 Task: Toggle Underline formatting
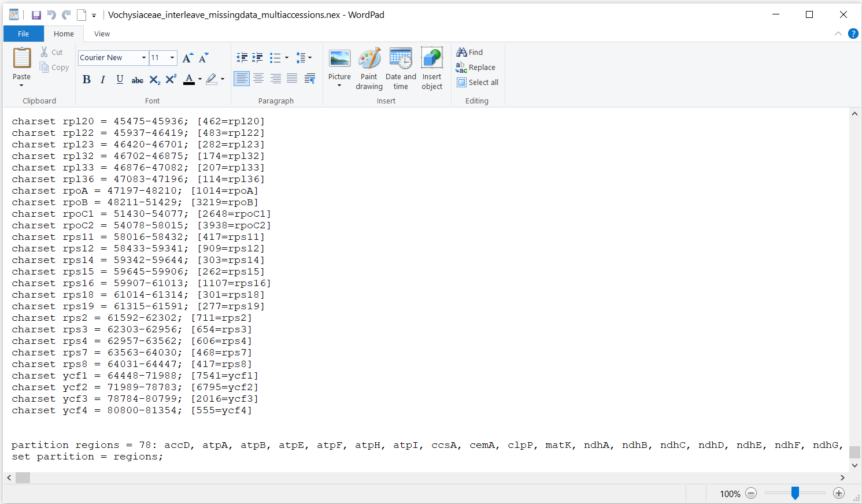(120, 79)
